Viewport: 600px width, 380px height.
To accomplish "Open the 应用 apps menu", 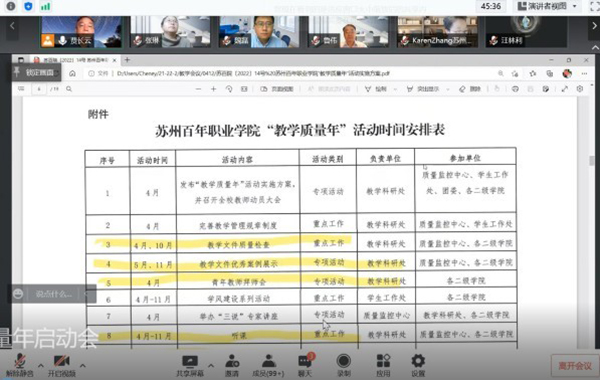I will point(383,365).
